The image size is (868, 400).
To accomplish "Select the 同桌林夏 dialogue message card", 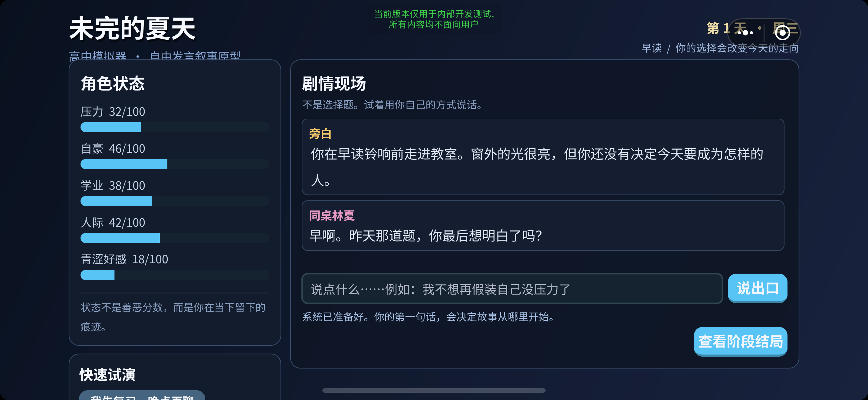I will (543, 226).
